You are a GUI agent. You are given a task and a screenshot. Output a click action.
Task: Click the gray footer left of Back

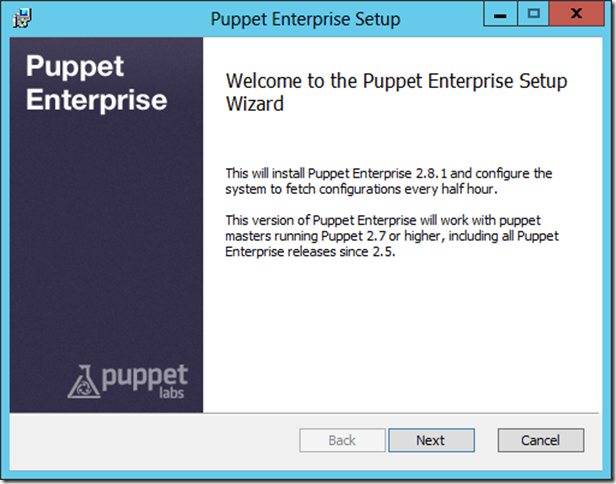click(x=150, y=440)
